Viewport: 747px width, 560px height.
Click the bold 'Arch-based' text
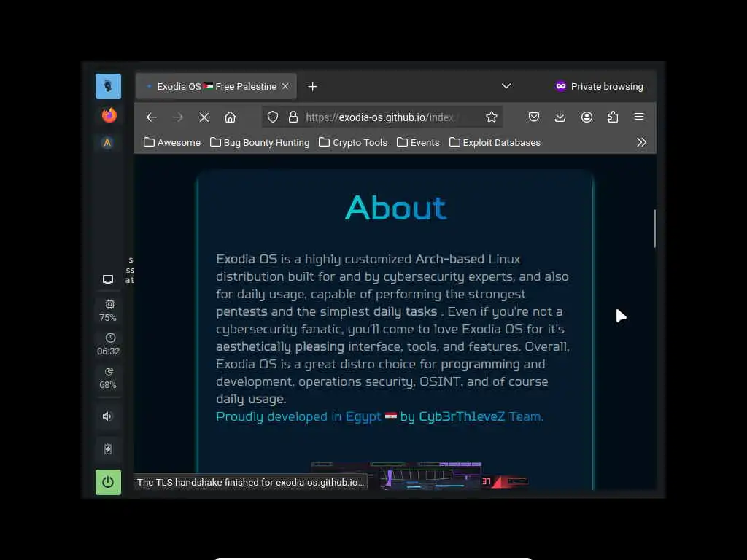(449, 259)
